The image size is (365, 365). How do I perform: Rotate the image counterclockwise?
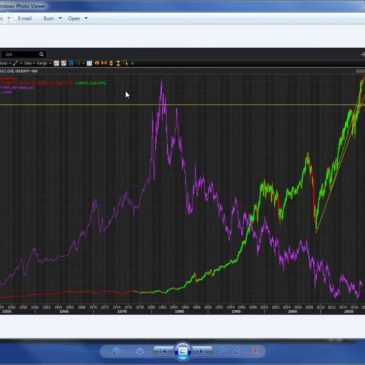coord(223,351)
